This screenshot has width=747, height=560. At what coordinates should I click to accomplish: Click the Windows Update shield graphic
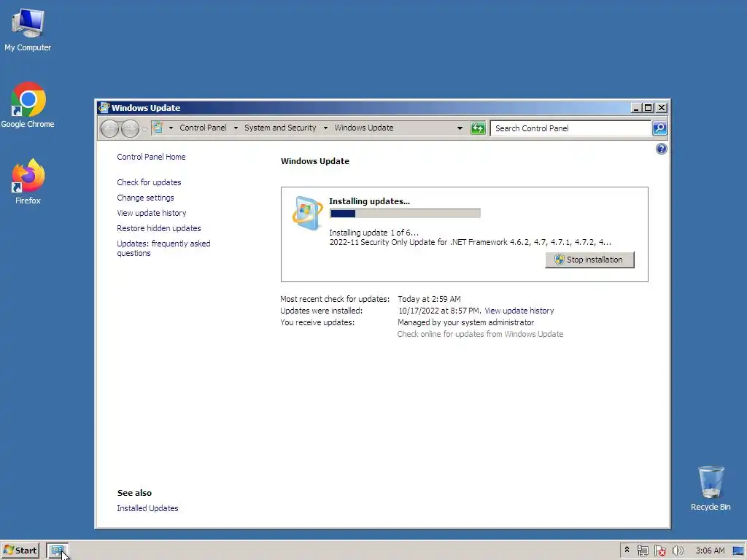tap(307, 213)
